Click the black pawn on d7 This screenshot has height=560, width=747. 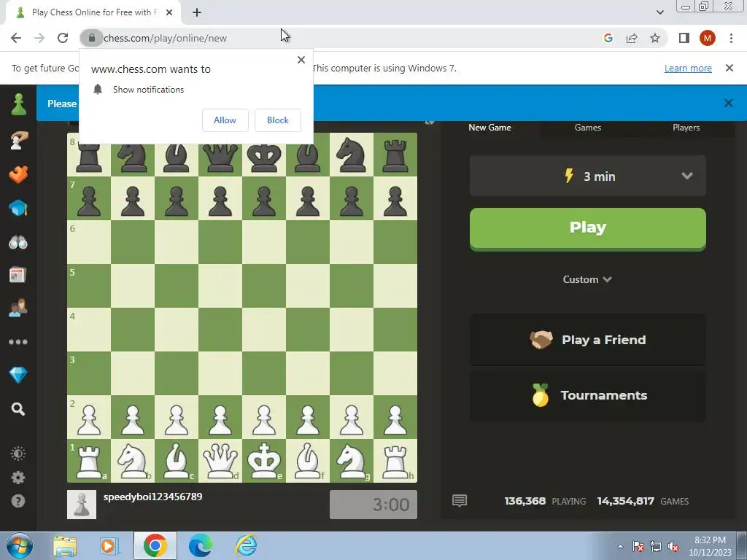pos(220,198)
